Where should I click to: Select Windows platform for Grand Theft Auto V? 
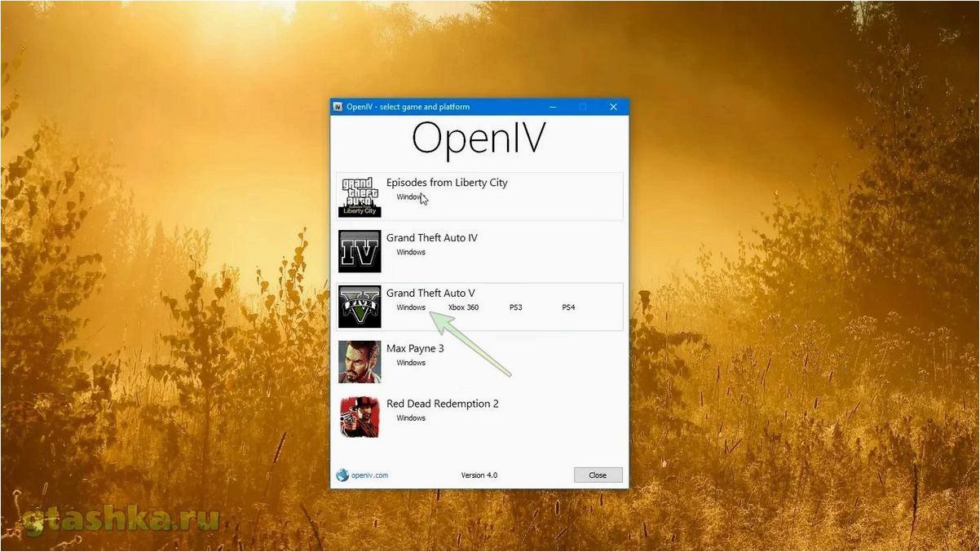(x=411, y=307)
